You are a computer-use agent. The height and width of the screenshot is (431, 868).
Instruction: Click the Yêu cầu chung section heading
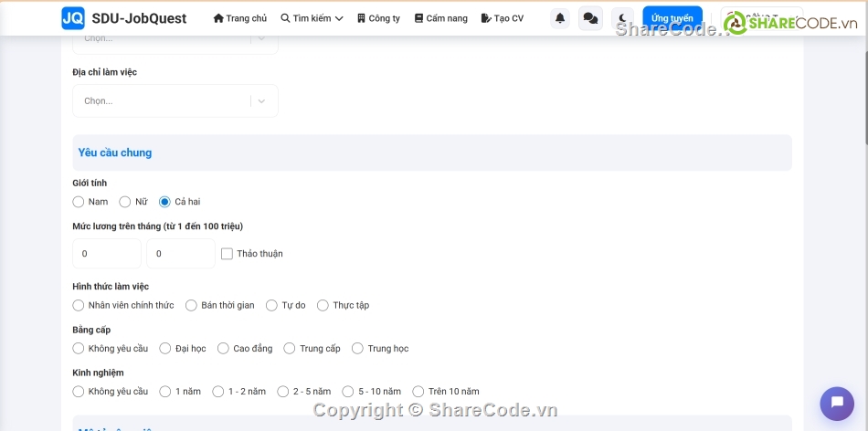115,152
